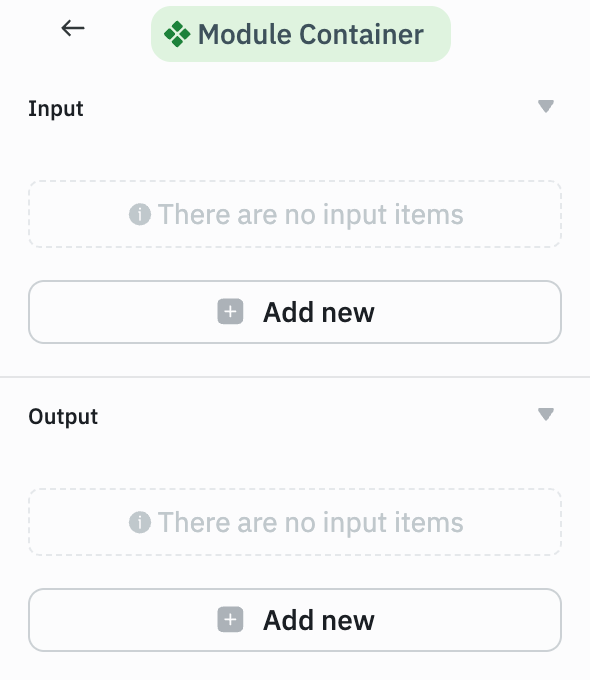Click the Output section header label
This screenshot has height=680, width=590.
point(63,416)
